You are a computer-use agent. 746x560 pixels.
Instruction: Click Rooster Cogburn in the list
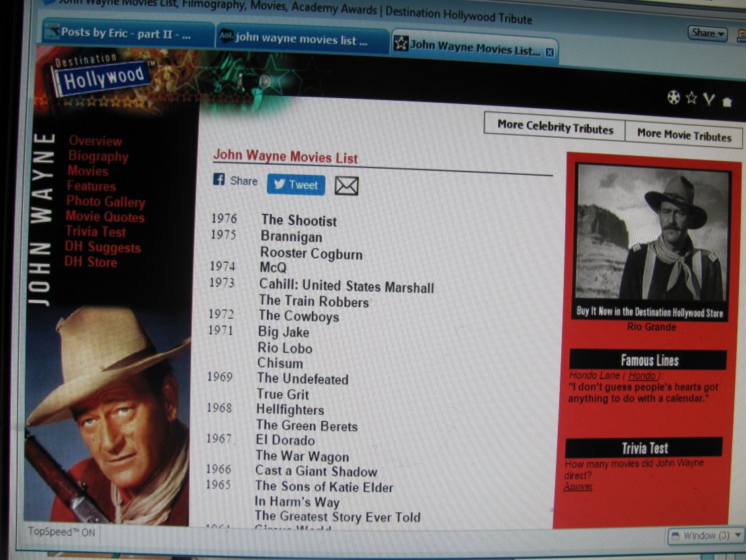pos(311,253)
